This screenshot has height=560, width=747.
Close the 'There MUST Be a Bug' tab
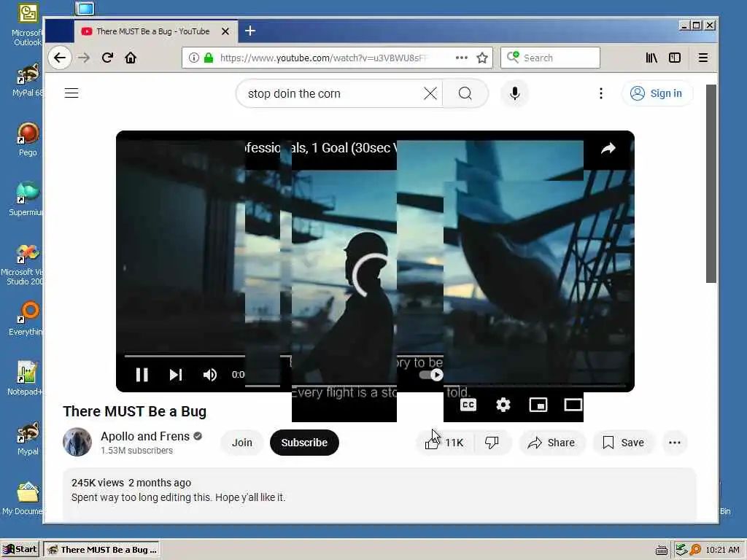[225, 31]
